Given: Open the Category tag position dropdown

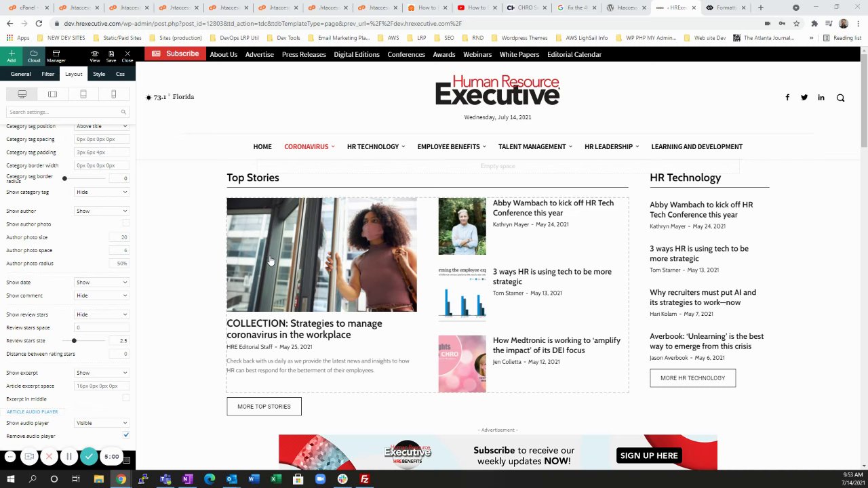Looking at the screenshot, I should [102, 126].
